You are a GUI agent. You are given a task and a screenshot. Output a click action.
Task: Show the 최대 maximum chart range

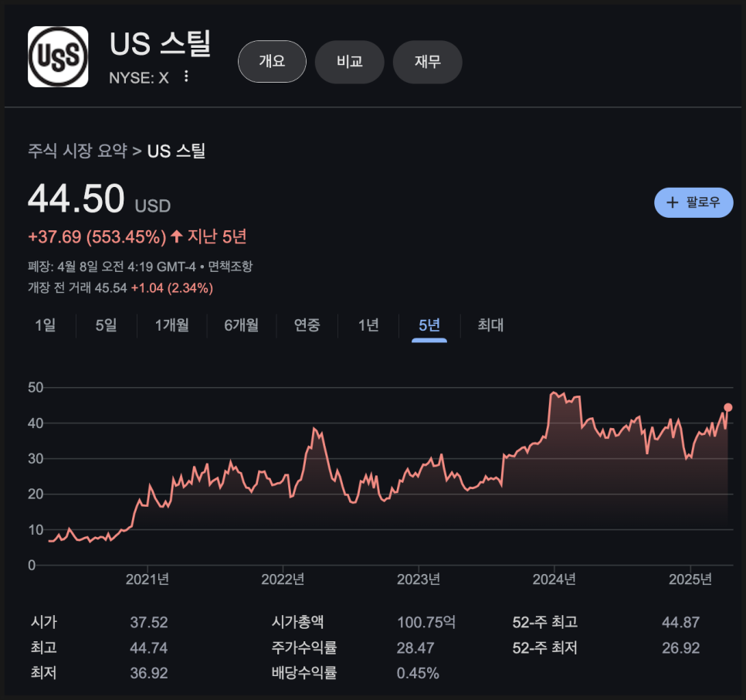490,325
